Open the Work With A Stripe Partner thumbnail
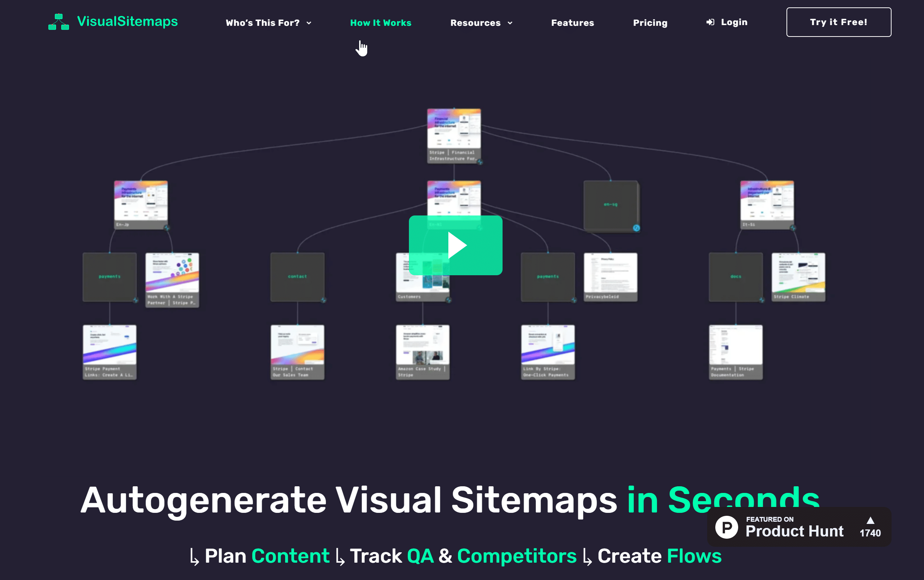 point(172,280)
